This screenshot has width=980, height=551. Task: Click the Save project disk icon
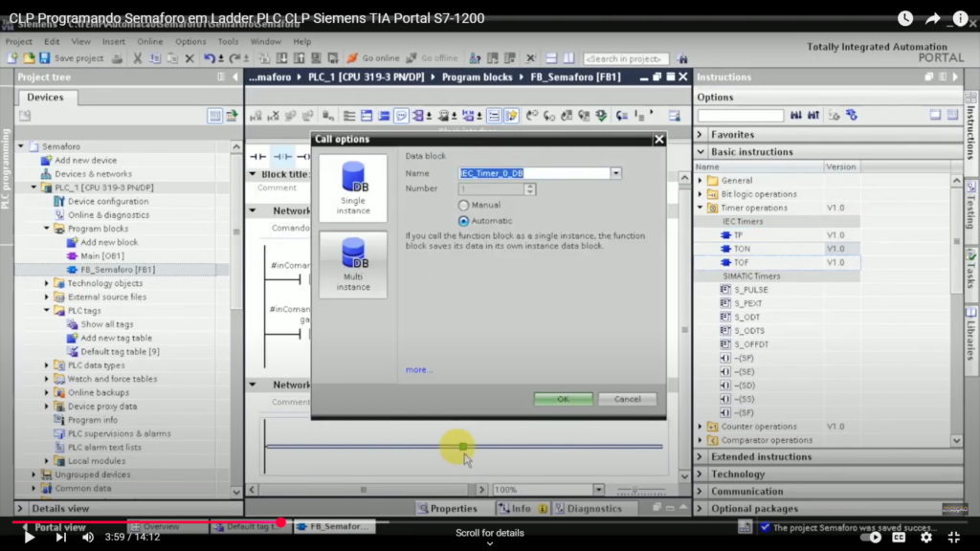point(44,58)
